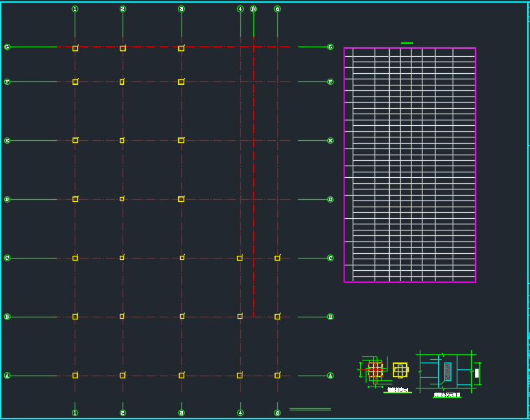Select the column at axis 5 and B
530x420 pixels.
(277, 316)
